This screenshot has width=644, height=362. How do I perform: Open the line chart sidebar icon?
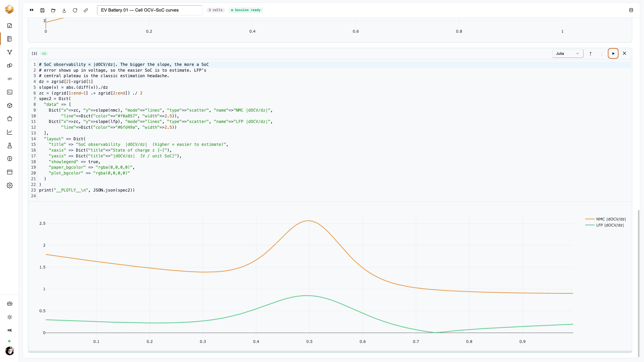click(10, 132)
